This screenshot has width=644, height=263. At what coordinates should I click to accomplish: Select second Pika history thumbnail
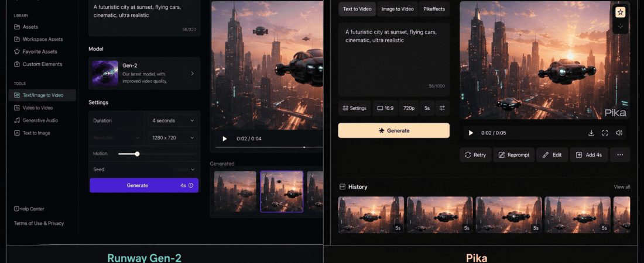pyautogui.click(x=440, y=215)
